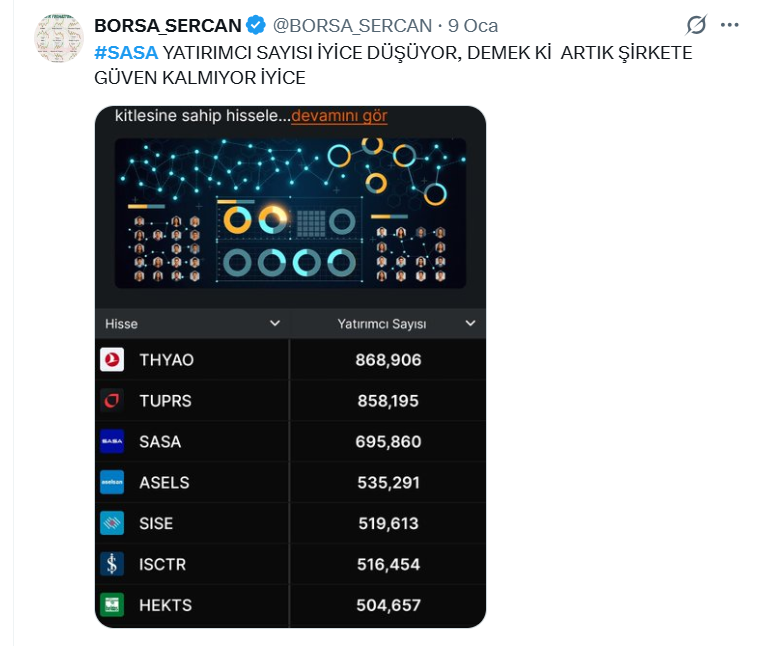Click the "devamını gör" link

[339, 116]
